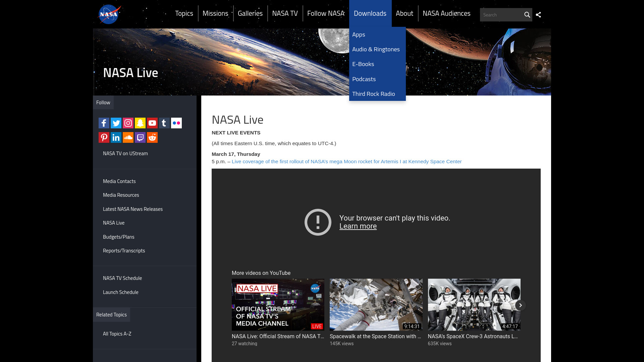
Task: Open the Missions menu
Action: (x=215, y=13)
